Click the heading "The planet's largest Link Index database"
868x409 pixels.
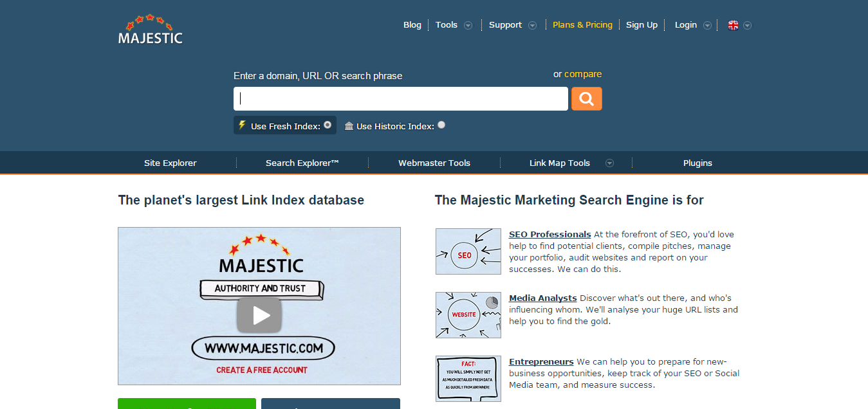[x=241, y=200]
